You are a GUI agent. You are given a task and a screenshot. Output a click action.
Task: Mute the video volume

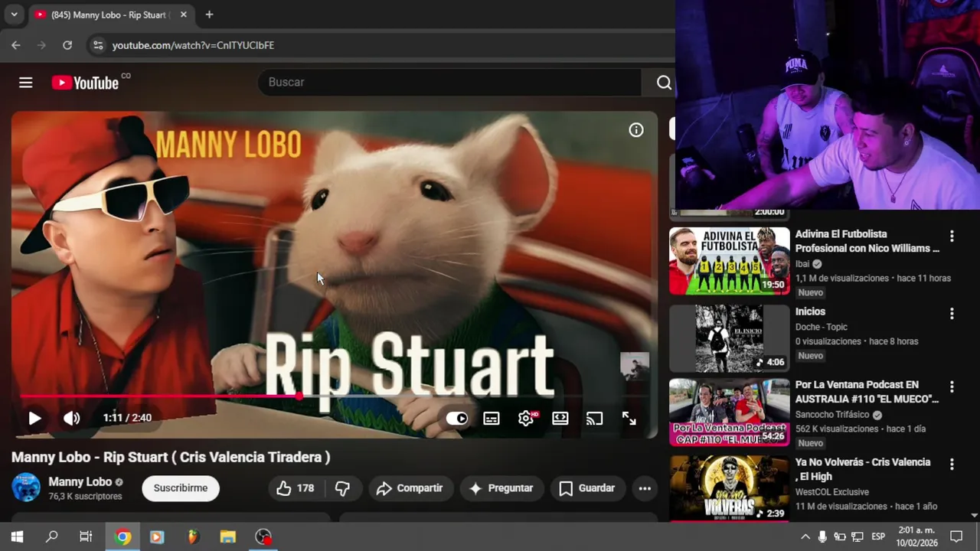click(x=71, y=418)
